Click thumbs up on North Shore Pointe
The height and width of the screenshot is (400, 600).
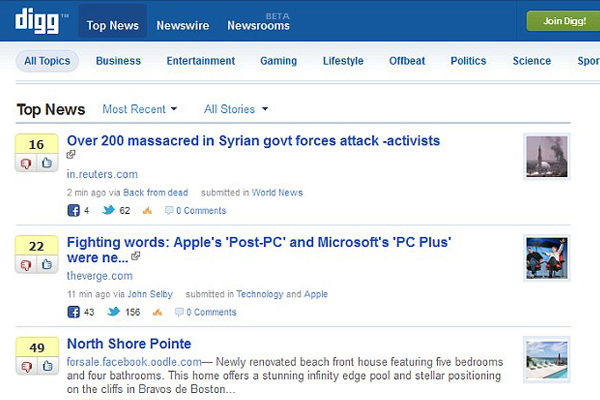point(47,366)
